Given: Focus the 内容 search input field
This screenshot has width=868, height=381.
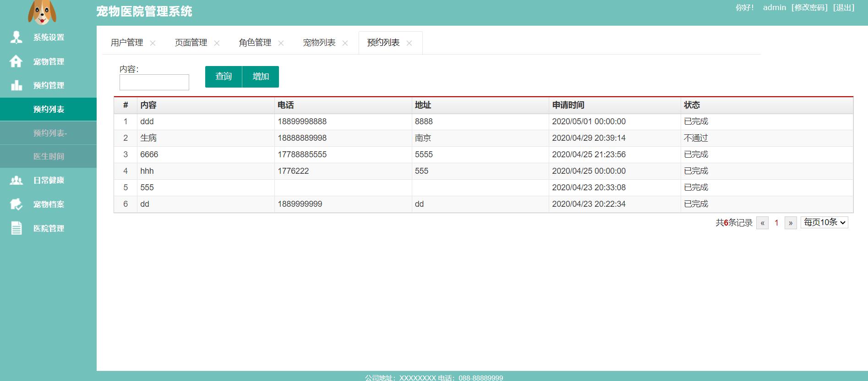Looking at the screenshot, I should (154, 82).
